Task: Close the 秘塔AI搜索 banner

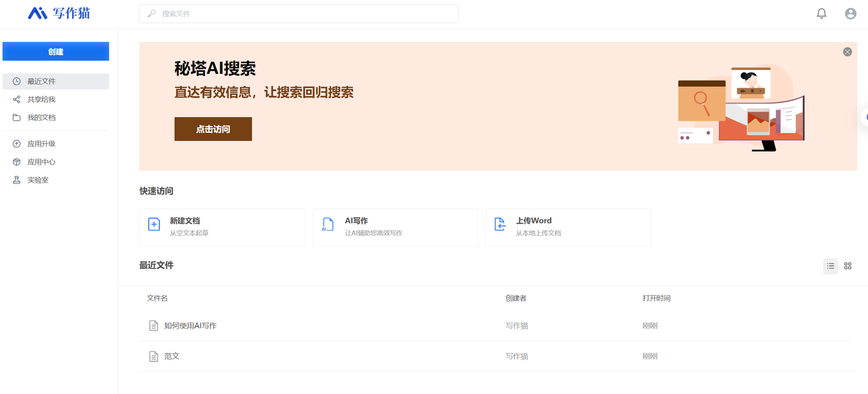Action: click(848, 52)
